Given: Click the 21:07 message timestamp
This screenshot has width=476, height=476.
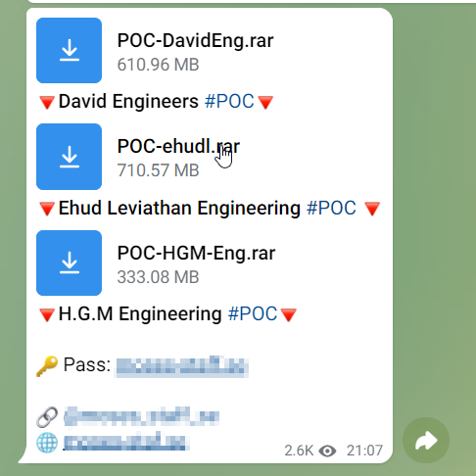Looking at the screenshot, I should pos(364,451).
